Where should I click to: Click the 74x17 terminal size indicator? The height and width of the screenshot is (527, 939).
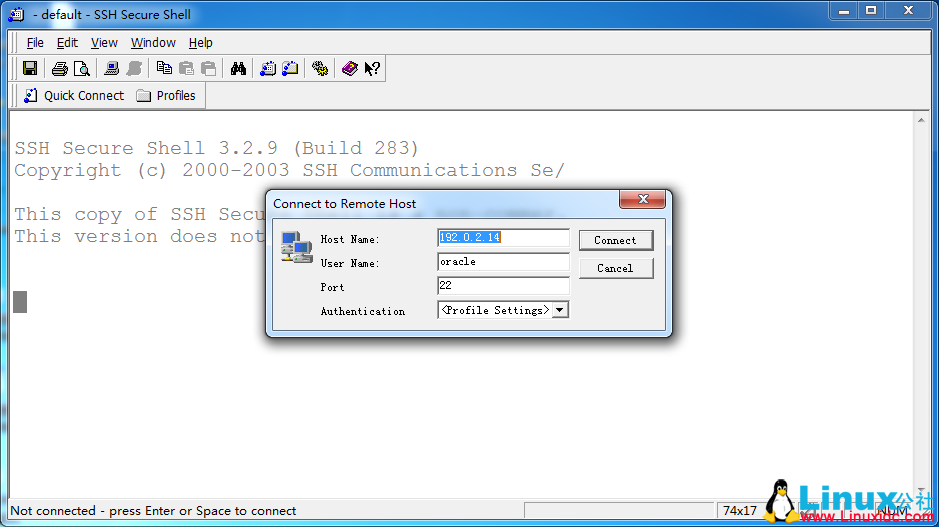click(740, 511)
